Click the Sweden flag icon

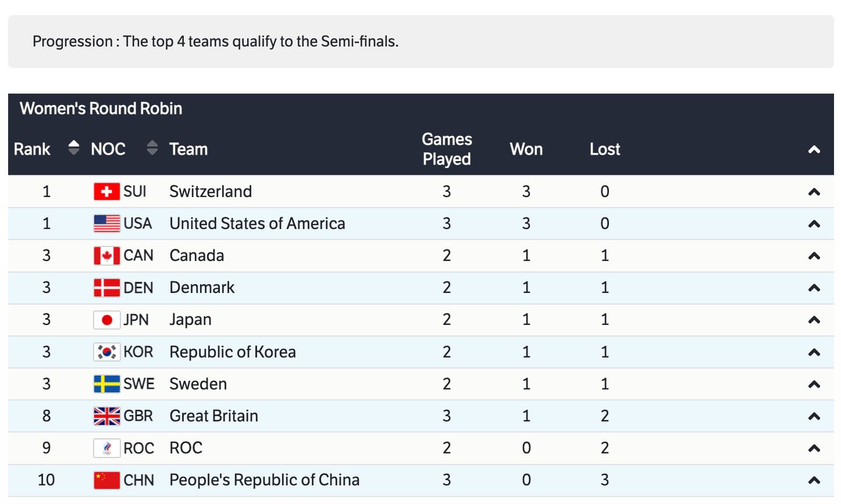(x=106, y=384)
